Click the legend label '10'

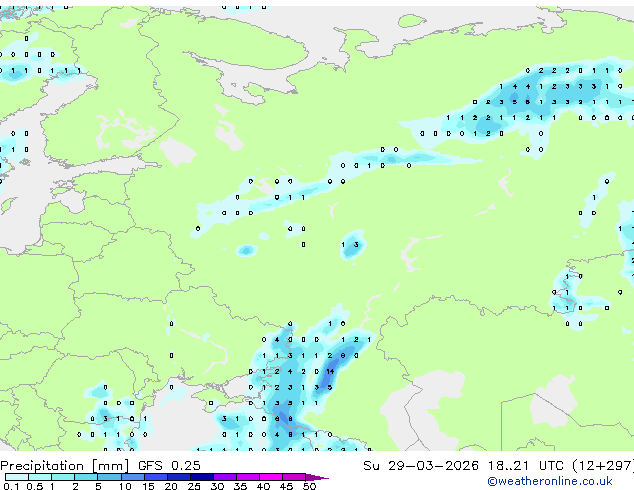125,486
